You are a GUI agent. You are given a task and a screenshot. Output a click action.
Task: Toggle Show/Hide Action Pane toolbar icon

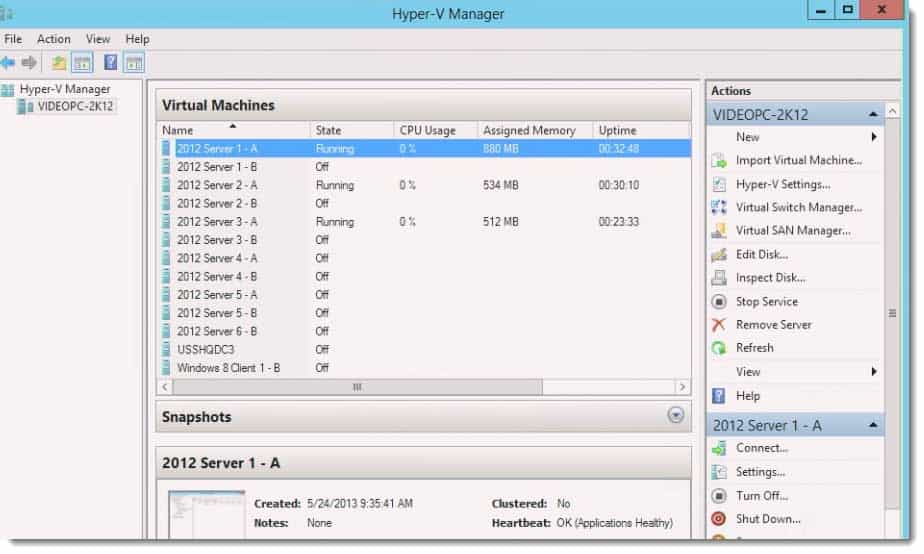(134, 62)
